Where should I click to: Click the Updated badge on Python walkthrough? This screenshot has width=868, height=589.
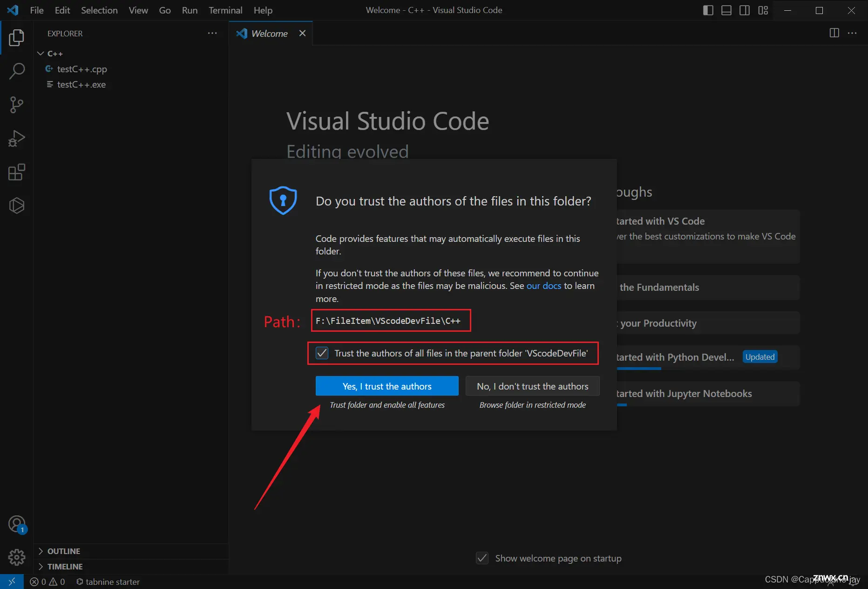[760, 357]
